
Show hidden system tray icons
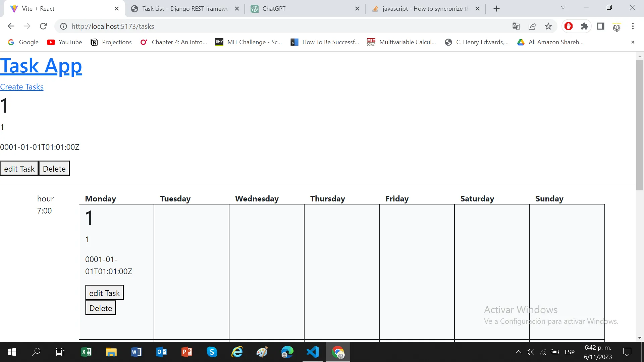click(x=518, y=352)
